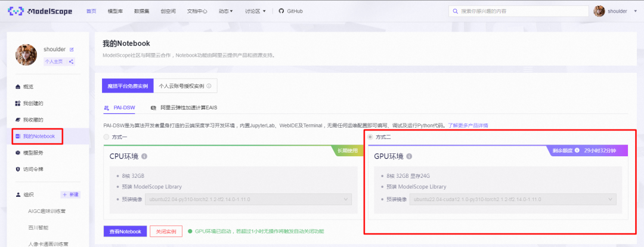Click the large profile picture in sidebar
This screenshot has width=644, height=247.
pos(26,55)
